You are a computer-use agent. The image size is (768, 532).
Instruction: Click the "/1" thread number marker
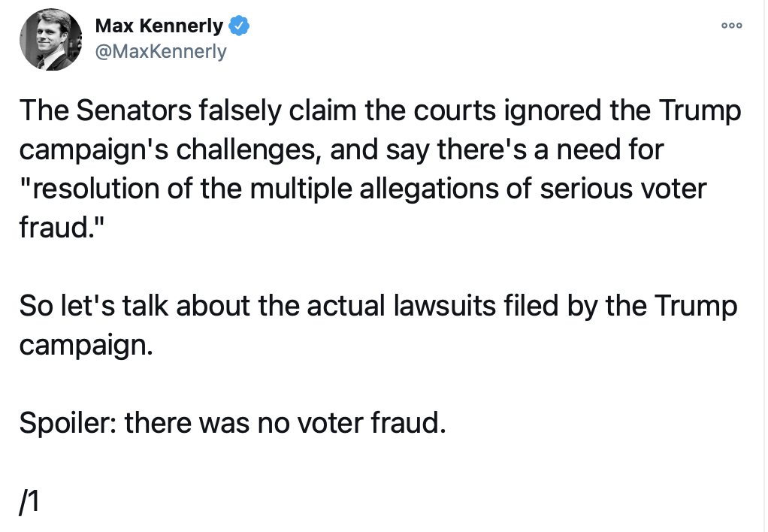pyautogui.click(x=29, y=500)
